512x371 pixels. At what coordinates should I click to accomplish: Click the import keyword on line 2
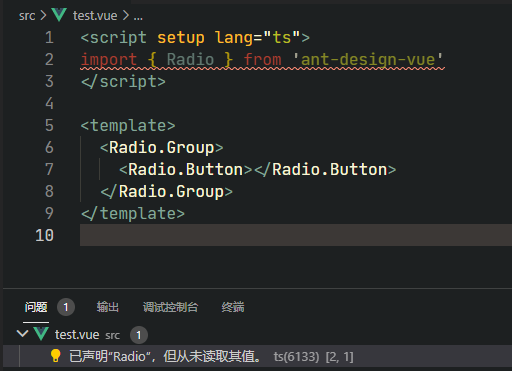point(109,60)
